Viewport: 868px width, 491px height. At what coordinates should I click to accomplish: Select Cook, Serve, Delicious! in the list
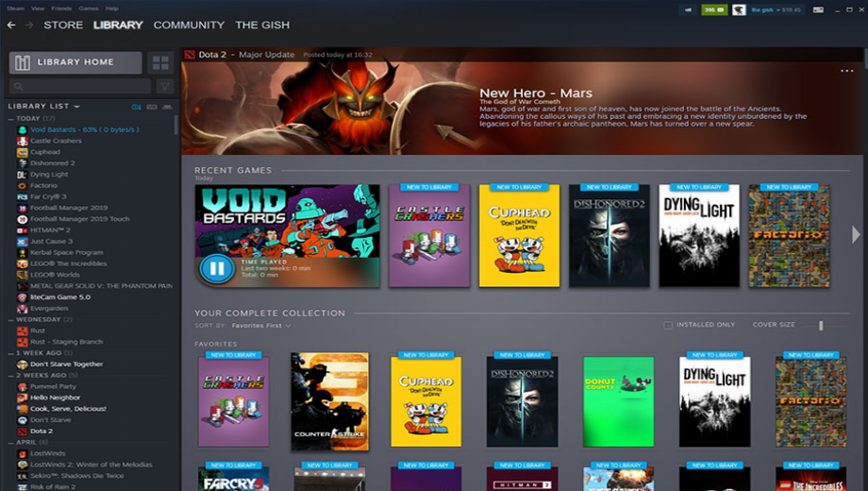[68, 409]
